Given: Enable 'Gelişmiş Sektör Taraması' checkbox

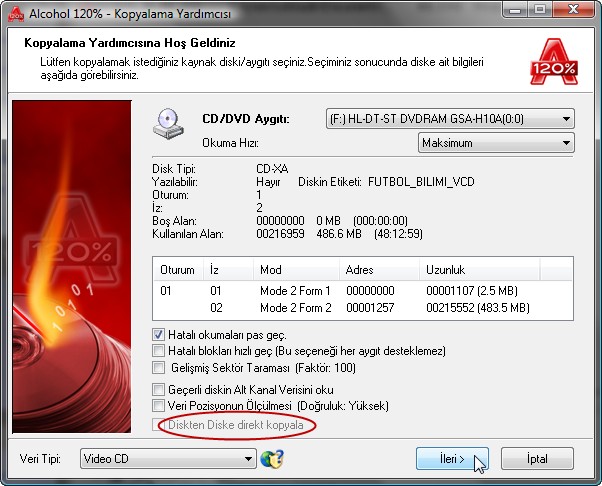Looking at the screenshot, I should tap(158, 367).
